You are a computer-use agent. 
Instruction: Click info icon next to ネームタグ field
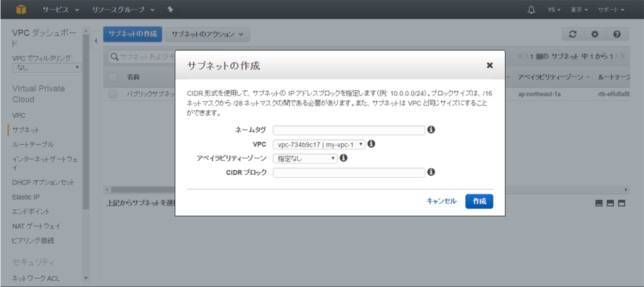[x=431, y=129]
